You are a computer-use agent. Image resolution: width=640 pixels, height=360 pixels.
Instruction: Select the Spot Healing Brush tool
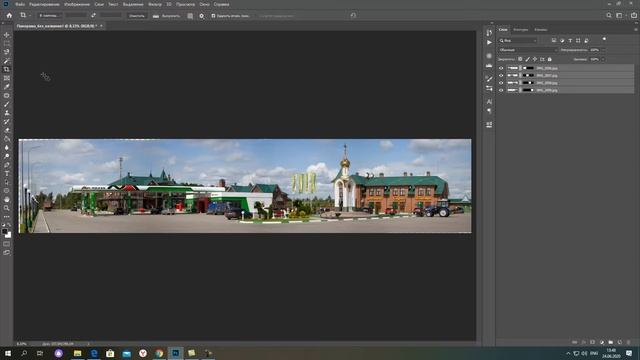point(7,96)
